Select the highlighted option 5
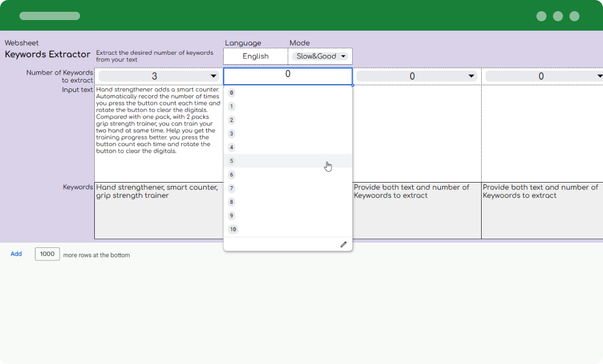 (232, 161)
